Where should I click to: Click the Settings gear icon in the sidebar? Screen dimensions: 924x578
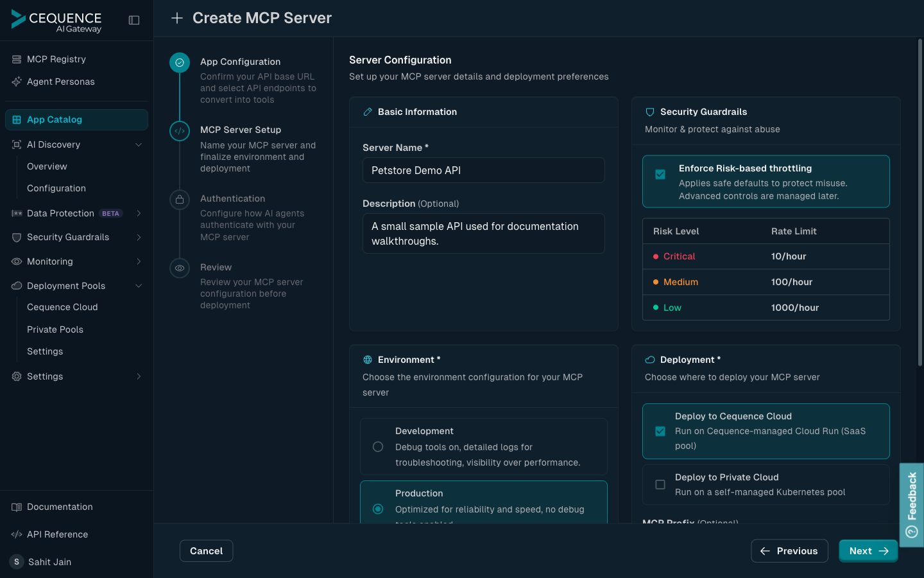17,376
